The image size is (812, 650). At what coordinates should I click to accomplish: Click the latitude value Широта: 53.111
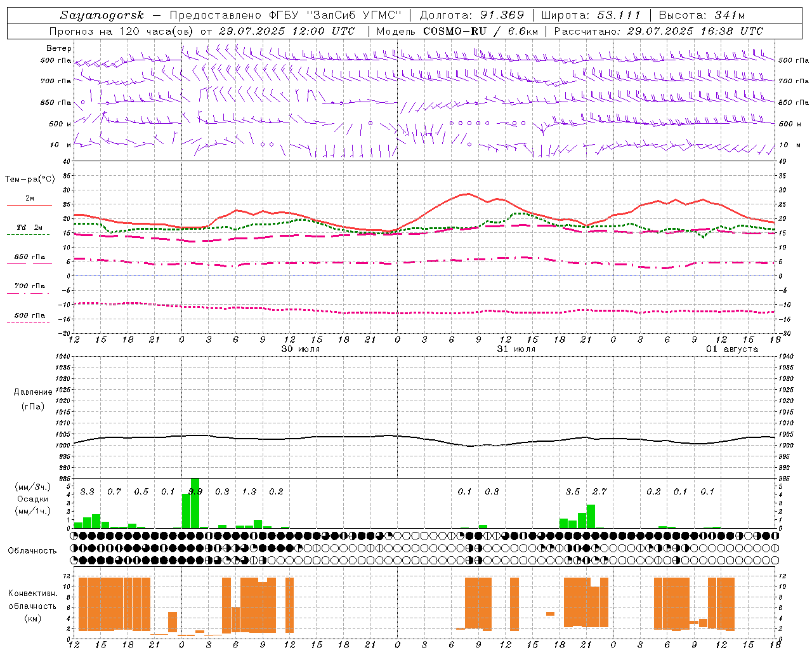tap(591, 15)
